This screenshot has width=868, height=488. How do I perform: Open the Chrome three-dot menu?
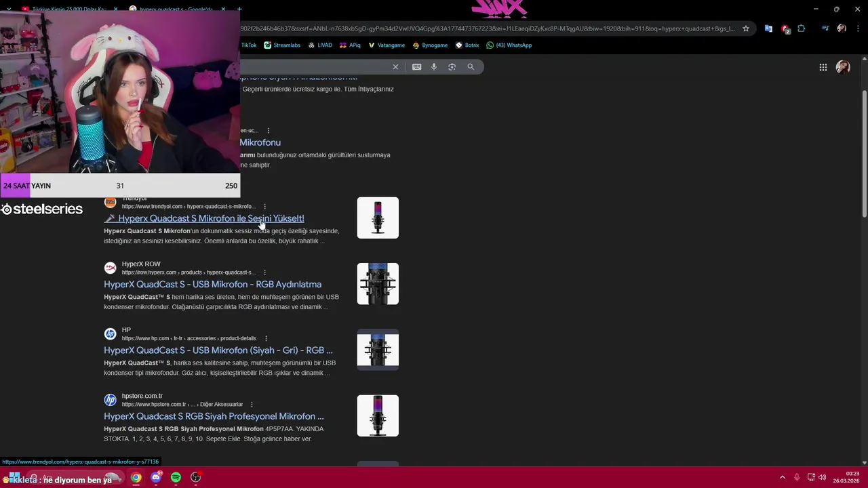[858, 28]
